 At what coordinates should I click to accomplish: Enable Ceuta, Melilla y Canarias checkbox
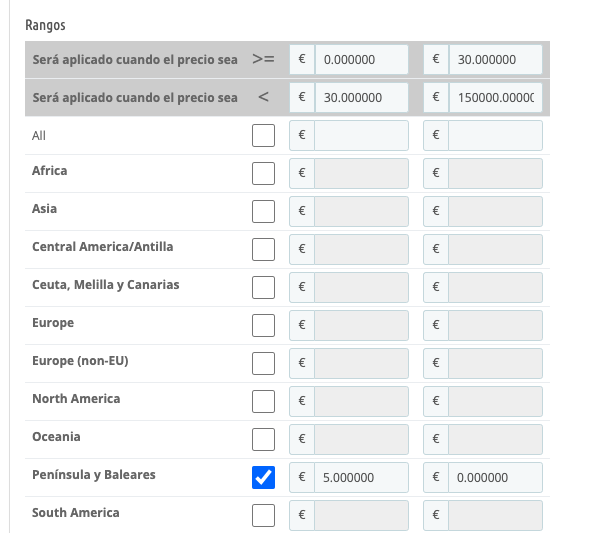pyautogui.click(x=263, y=288)
